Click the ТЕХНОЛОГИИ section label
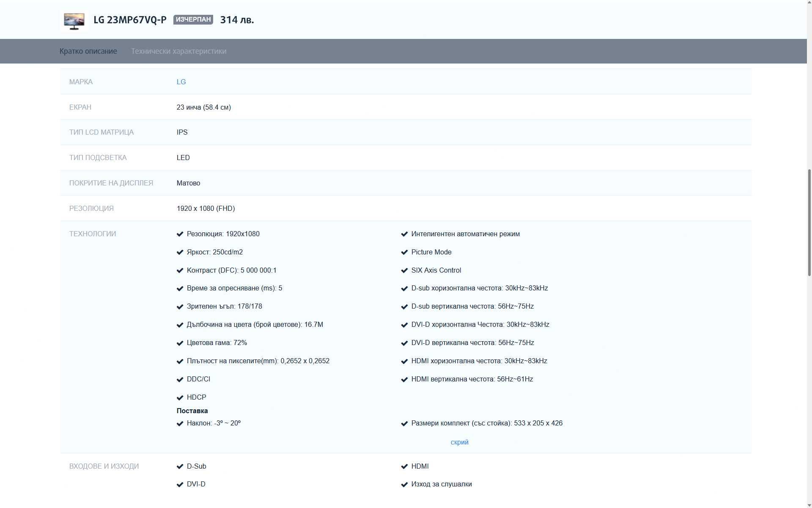Screen dimensions: 812x508 tap(92, 234)
